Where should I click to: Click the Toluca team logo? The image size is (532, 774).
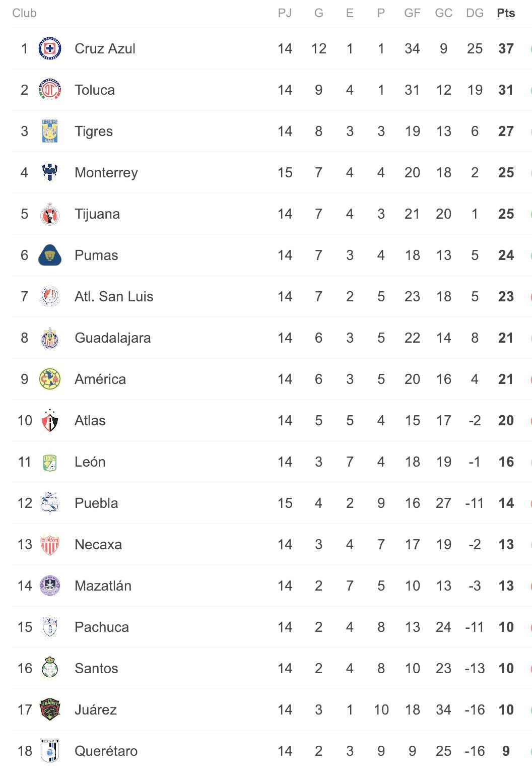tap(50, 90)
